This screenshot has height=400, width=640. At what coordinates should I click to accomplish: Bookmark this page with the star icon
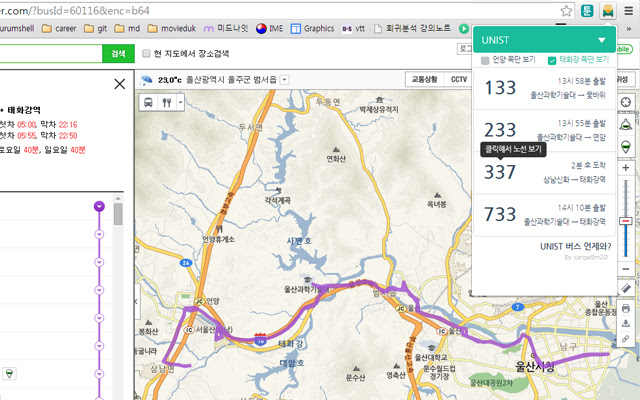tap(566, 11)
